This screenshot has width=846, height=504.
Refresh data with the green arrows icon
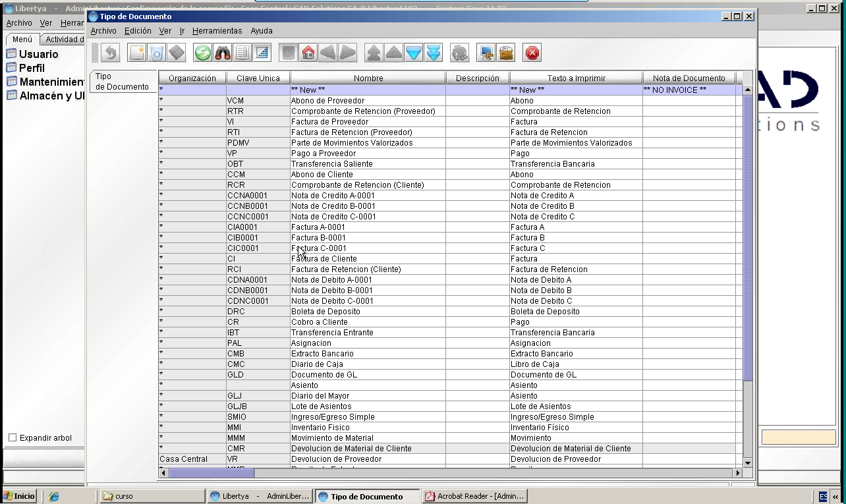click(x=203, y=53)
